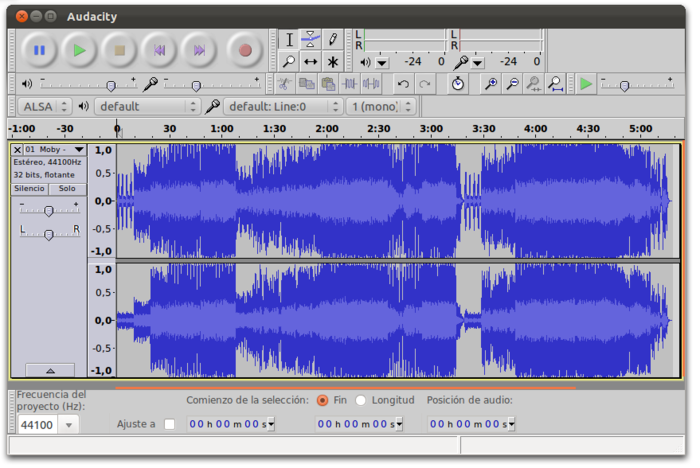Image resolution: width=700 pixels, height=468 pixels.
Task: Click the Record button
Action: tap(244, 49)
